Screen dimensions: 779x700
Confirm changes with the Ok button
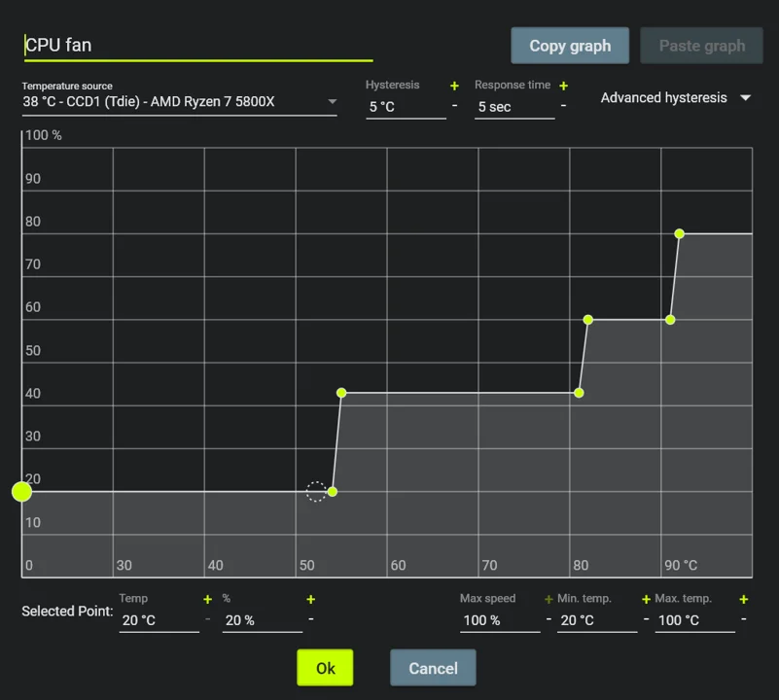click(325, 668)
